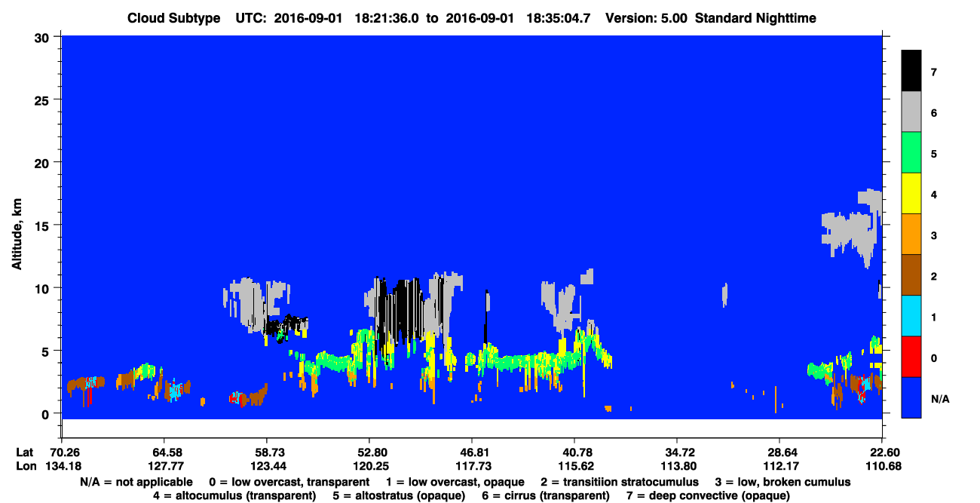Click latitude value "40.78"

coord(574,452)
